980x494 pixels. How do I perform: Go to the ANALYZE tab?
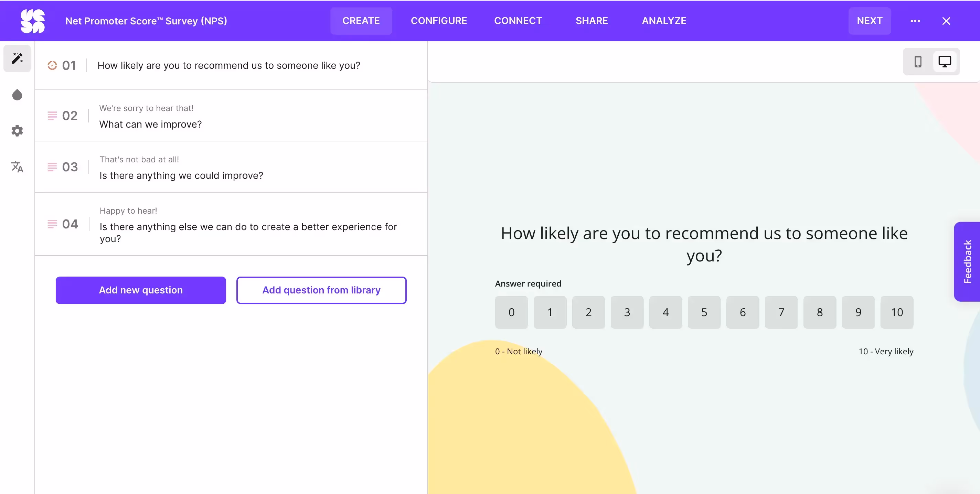coord(664,21)
